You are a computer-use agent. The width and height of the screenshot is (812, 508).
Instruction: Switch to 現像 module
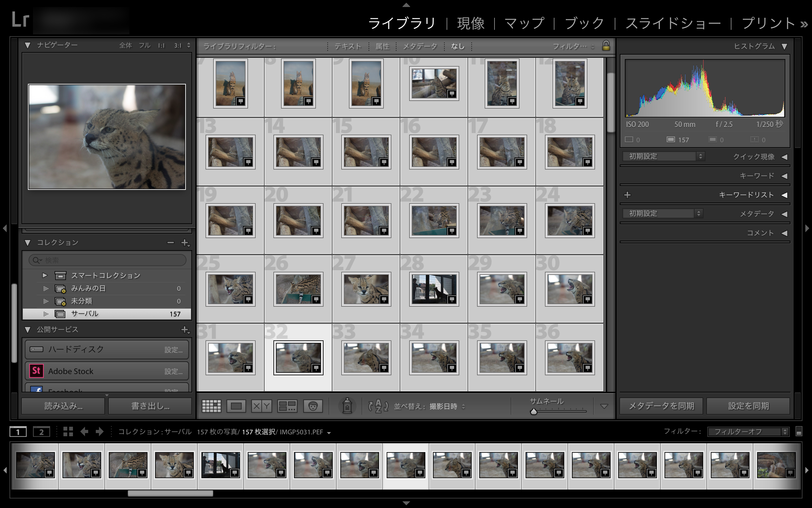click(x=471, y=23)
